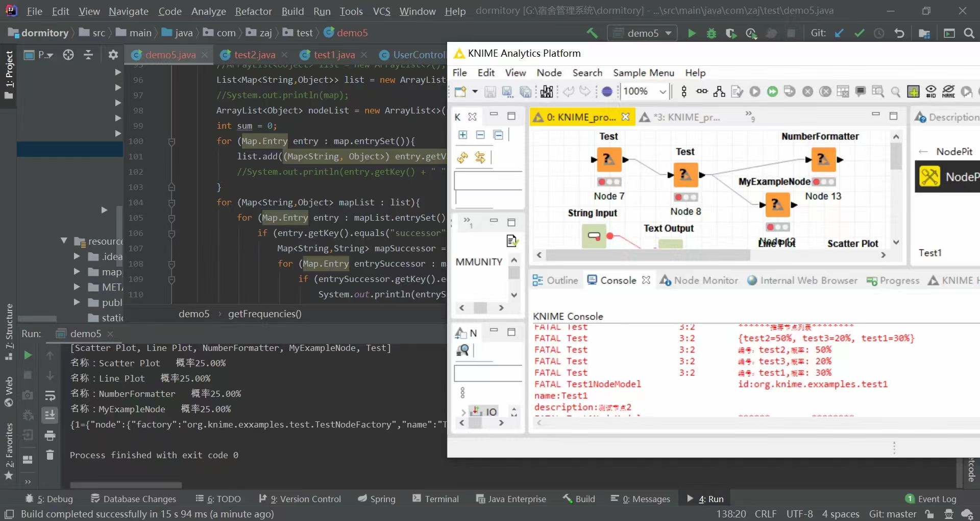
Task: Click KNIME node comment speech bubble icon
Action: pos(861,91)
